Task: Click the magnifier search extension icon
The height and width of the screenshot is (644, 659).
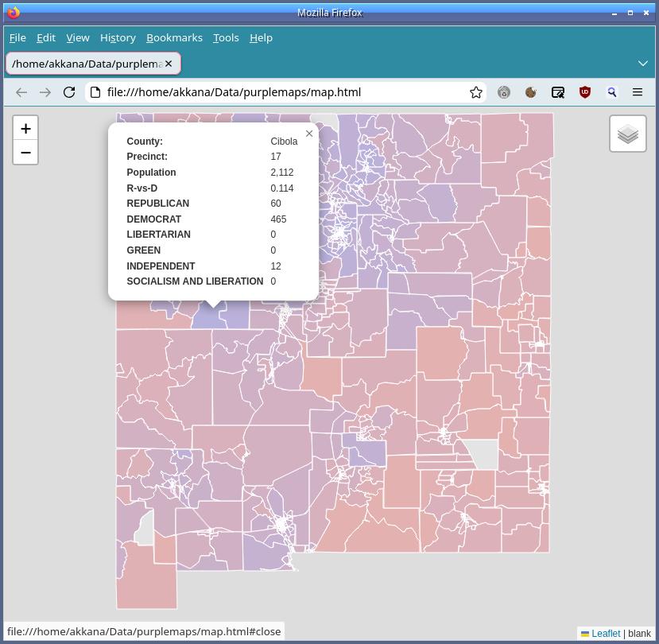Action: point(612,92)
